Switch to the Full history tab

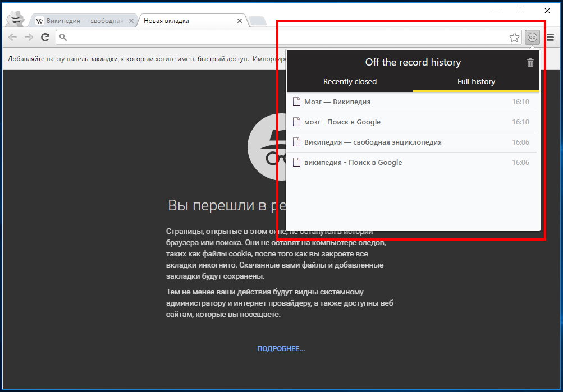coord(476,81)
